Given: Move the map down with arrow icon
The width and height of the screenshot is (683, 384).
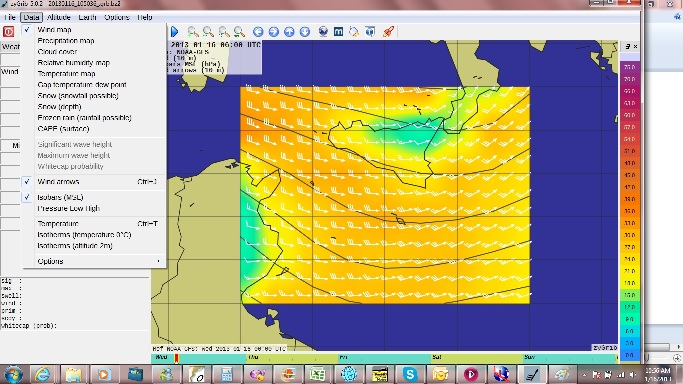Looking at the screenshot, I should pos(305,31).
